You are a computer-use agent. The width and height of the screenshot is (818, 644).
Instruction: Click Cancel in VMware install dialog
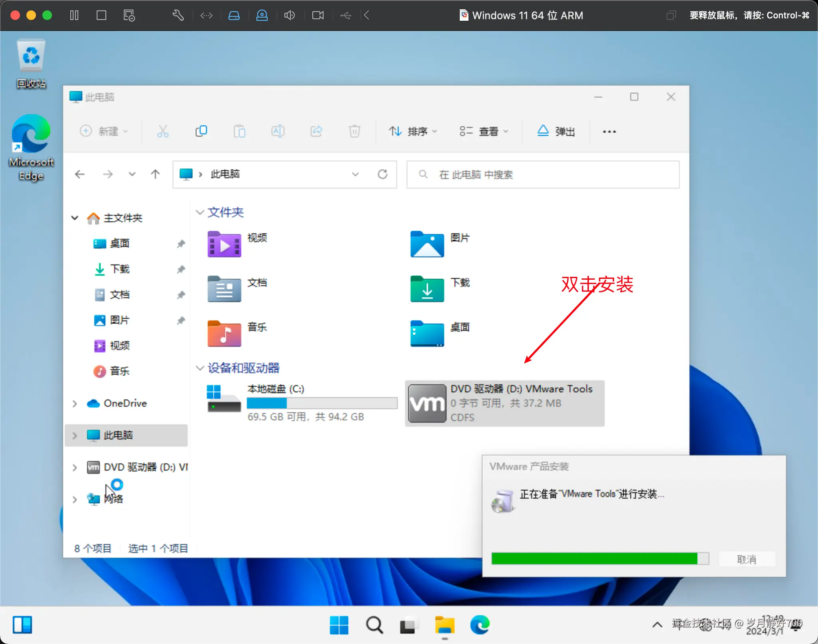coord(746,559)
